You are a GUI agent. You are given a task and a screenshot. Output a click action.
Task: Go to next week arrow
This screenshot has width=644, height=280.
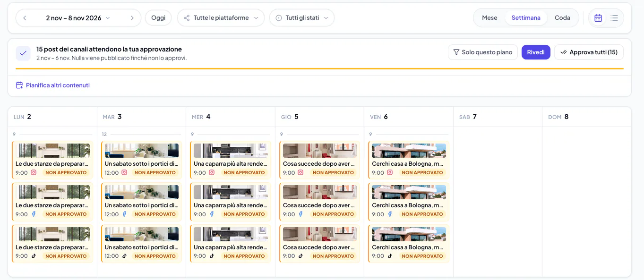(132, 18)
